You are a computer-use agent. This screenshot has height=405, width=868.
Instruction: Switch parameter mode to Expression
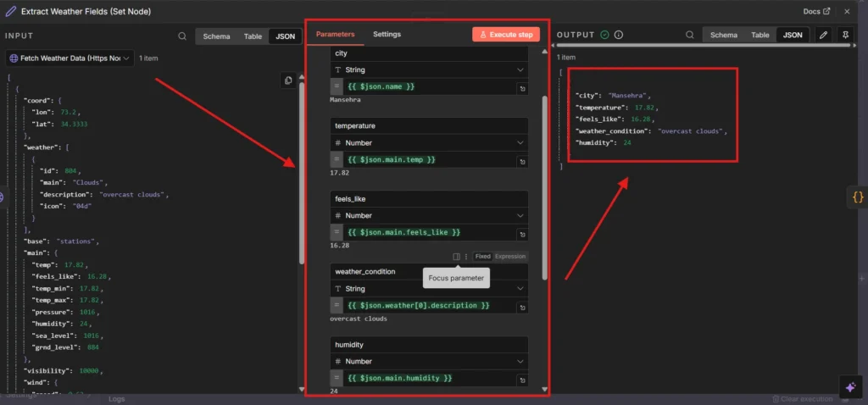(509, 256)
